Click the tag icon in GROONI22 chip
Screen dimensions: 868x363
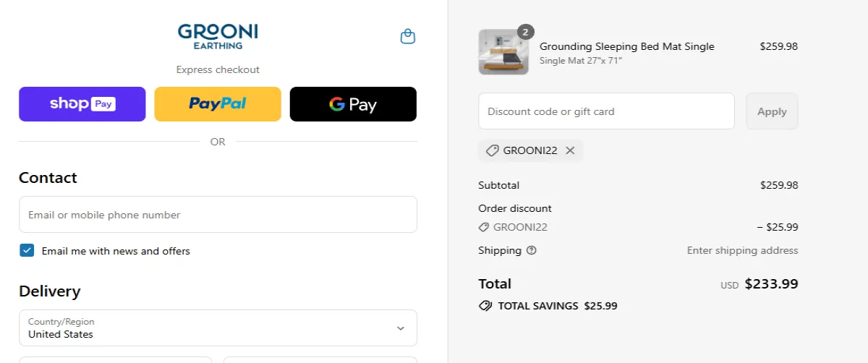[x=492, y=150]
